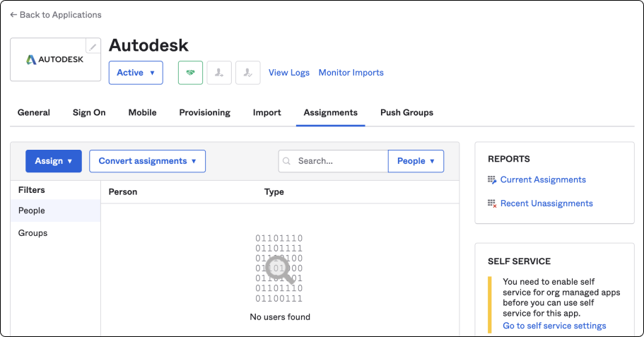Screen dimensions: 644x337
Task: Open the People search scope dropdown
Action: pos(416,161)
